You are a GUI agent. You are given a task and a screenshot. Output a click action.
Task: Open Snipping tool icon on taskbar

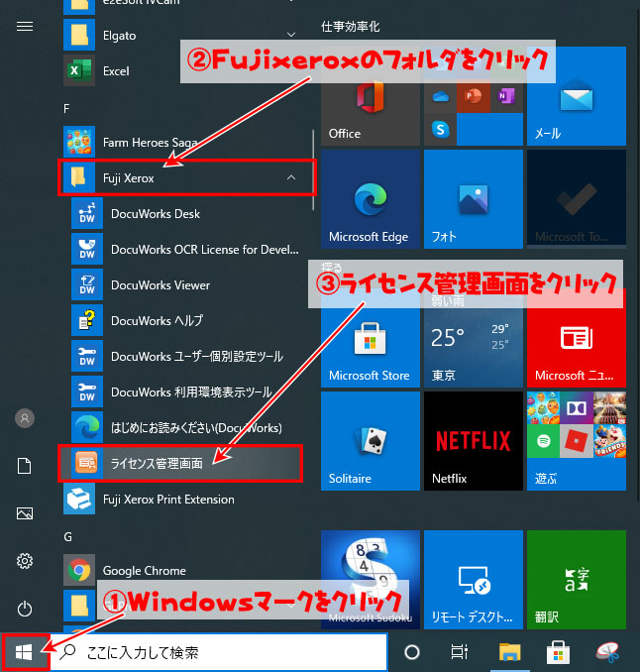click(607, 652)
